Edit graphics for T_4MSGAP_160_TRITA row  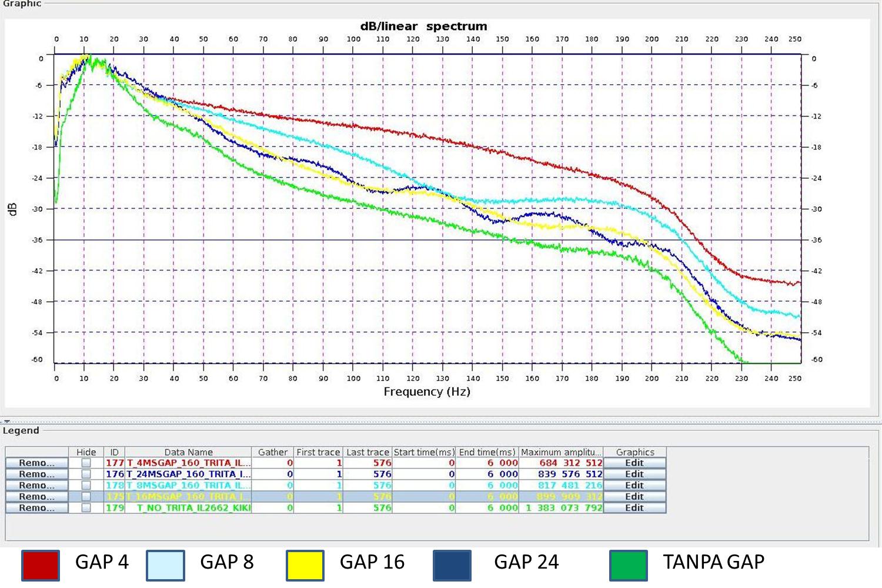click(x=634, y=463)
